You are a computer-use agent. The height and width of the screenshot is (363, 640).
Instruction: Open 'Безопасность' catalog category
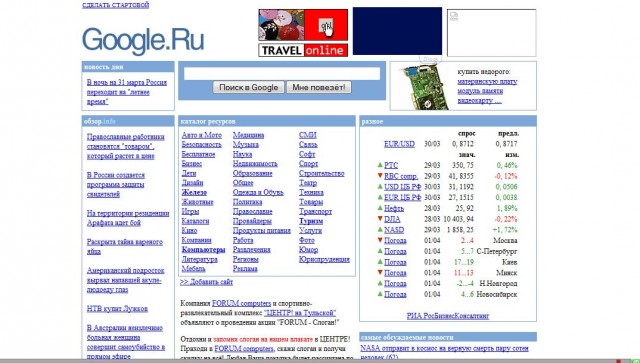tap(202, 145)
